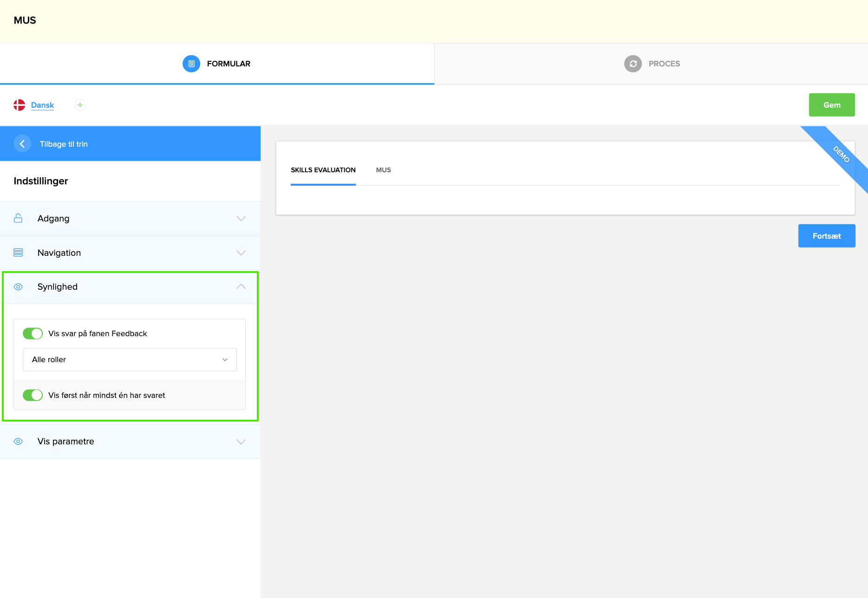Select the Skills Evaluation tab
Screen dimensions: 868x598
coord(323,170)
